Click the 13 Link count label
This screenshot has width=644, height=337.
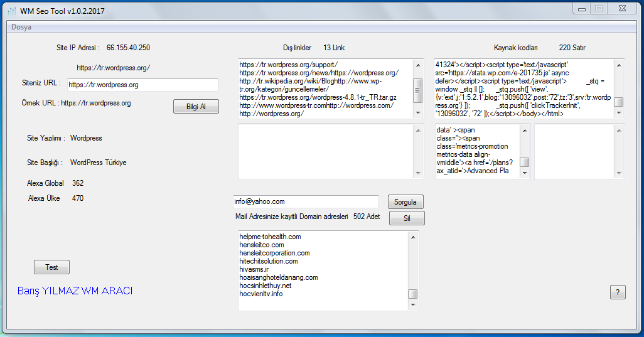point(334,48)
